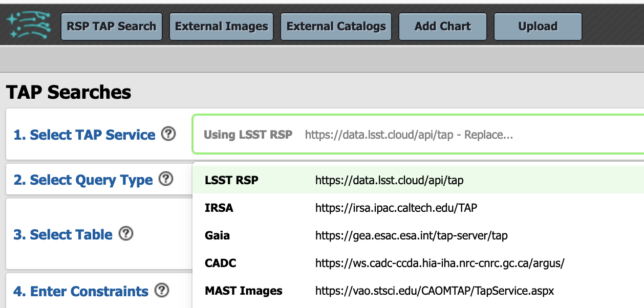Open the External Images tab

pyautogui.click(x=221, y=27)
